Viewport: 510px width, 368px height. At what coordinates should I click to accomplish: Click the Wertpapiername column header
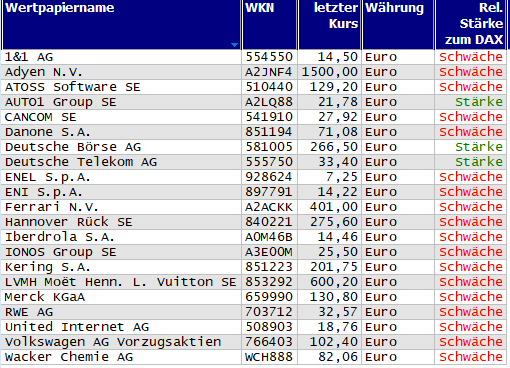pos(121,25)
